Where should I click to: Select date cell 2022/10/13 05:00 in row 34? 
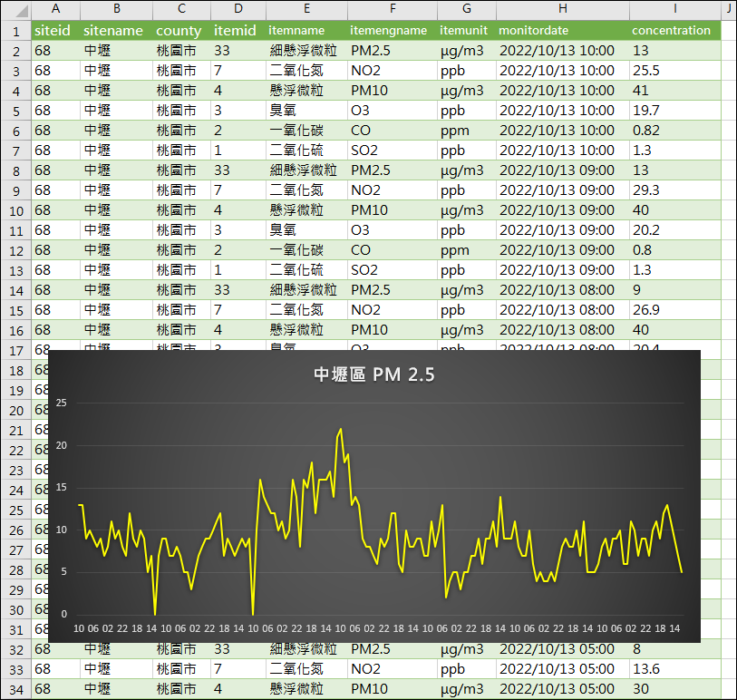[563, 689]
